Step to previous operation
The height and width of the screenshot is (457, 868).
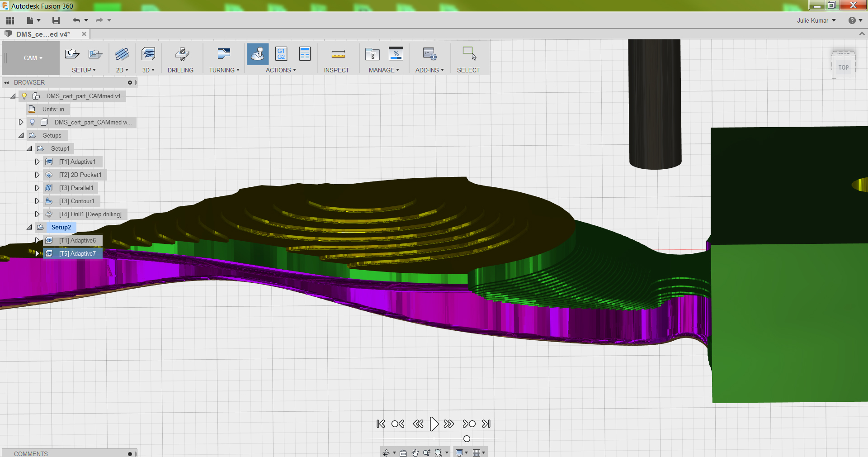pyautogui.click(x=398, y=424)
